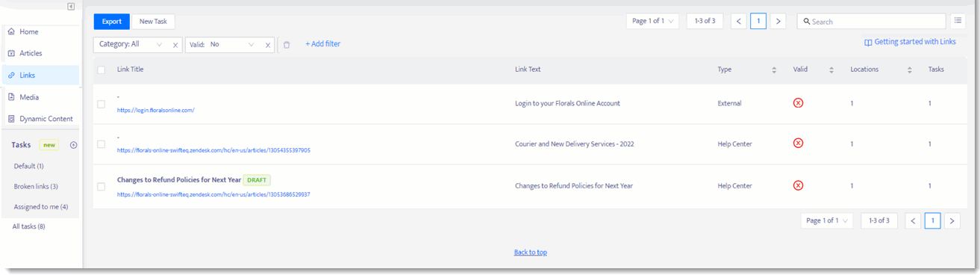The width and height of the screenshot is (980, 275).
Task: Click the Link Text column header
Action: pos(528,69)
